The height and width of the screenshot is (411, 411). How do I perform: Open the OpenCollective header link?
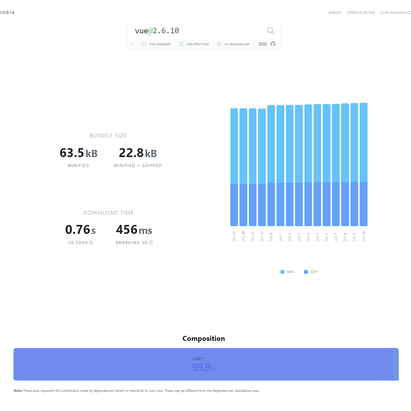pos(361,13)
